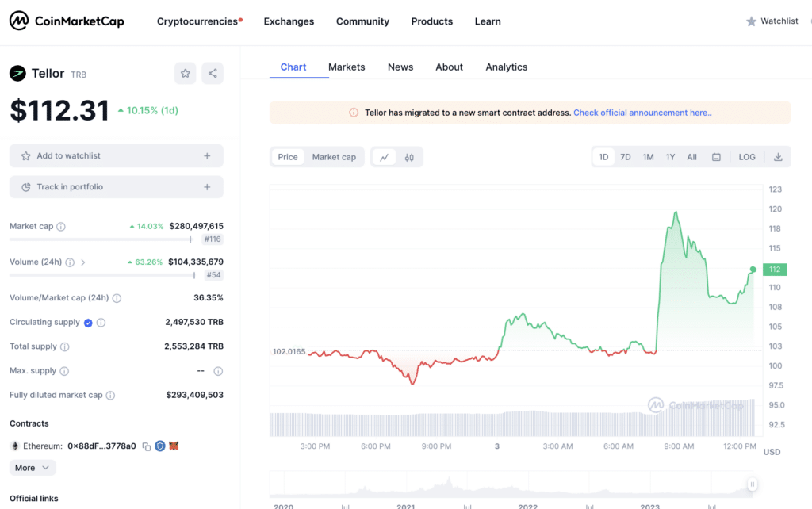Open Learn menu

(488, 21)
